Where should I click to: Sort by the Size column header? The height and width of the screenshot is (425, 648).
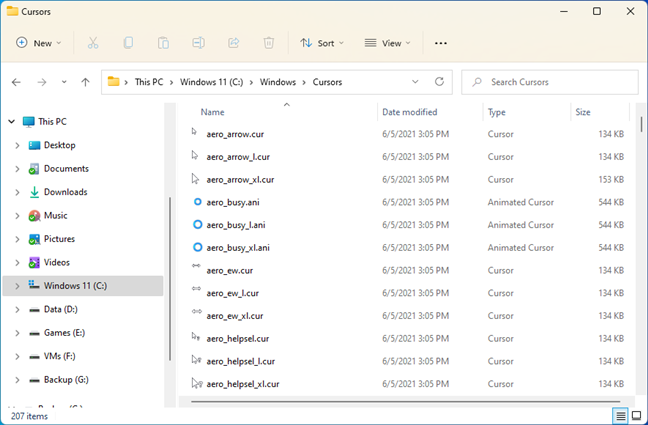583,112
